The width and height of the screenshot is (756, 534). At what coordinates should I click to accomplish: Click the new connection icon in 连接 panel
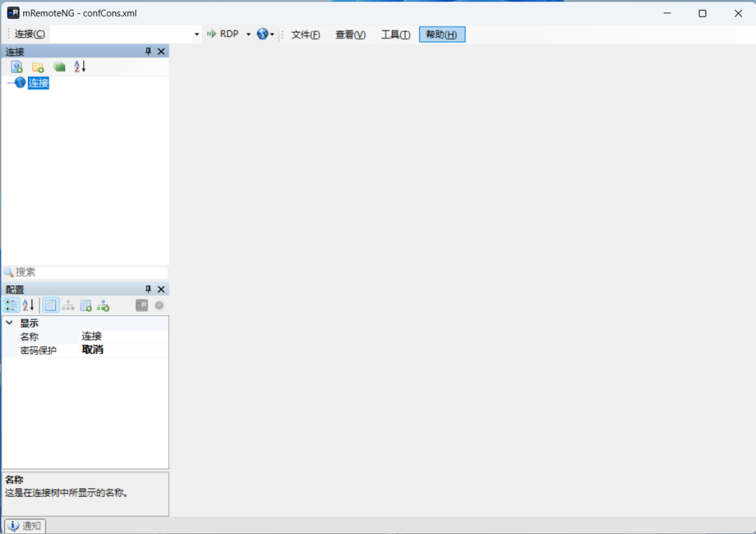pos(17,67)
